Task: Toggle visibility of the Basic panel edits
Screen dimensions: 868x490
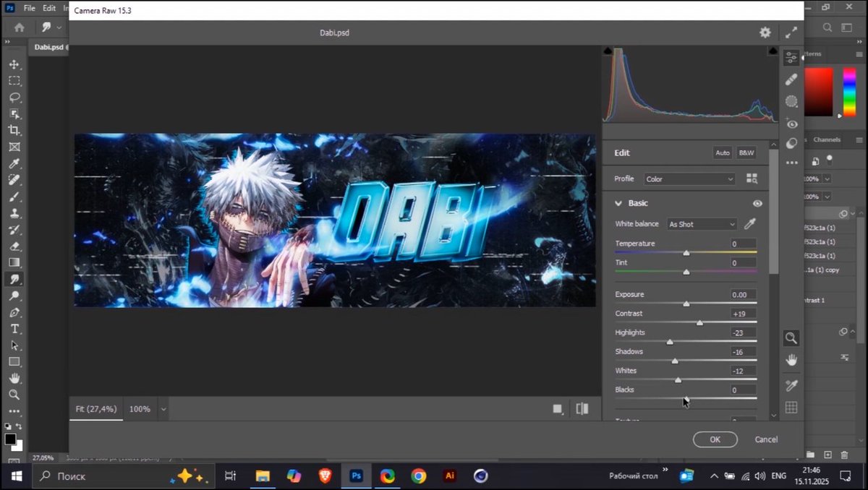Action: (x=757, y=204)
